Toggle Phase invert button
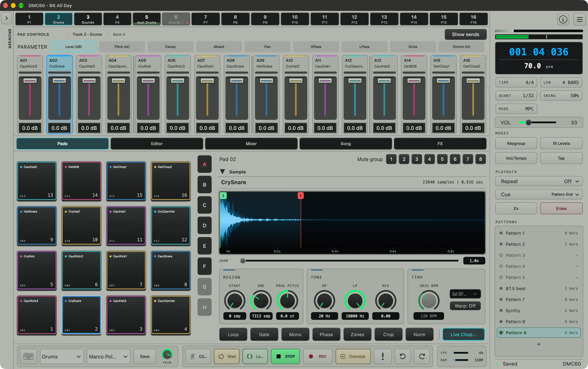588x369 pixels. click(326, 334)
